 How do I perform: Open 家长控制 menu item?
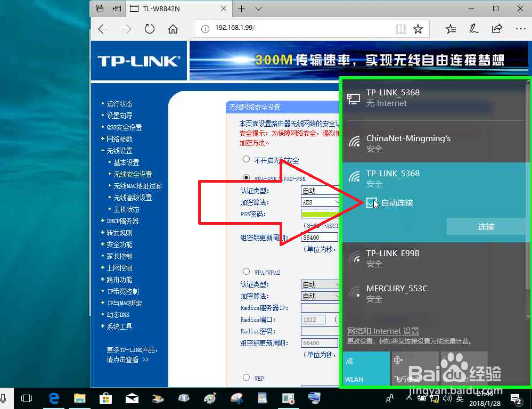tap(119, 256)
